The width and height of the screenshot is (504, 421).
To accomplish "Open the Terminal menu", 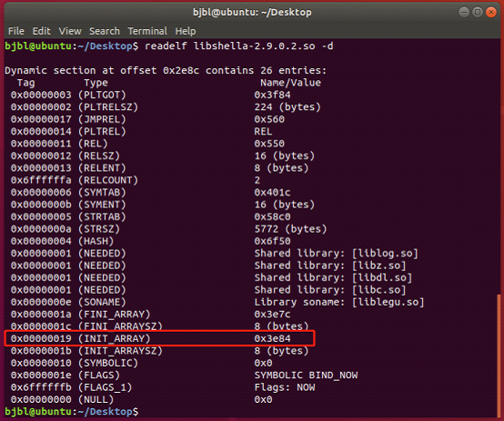I will pos(147,31).
